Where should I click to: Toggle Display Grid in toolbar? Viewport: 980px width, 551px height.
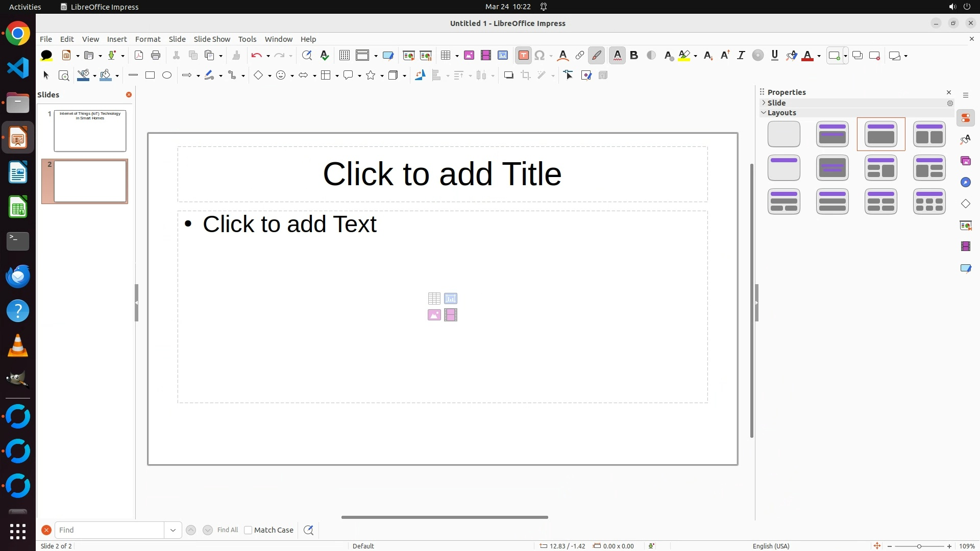click(x=345, y=56)
